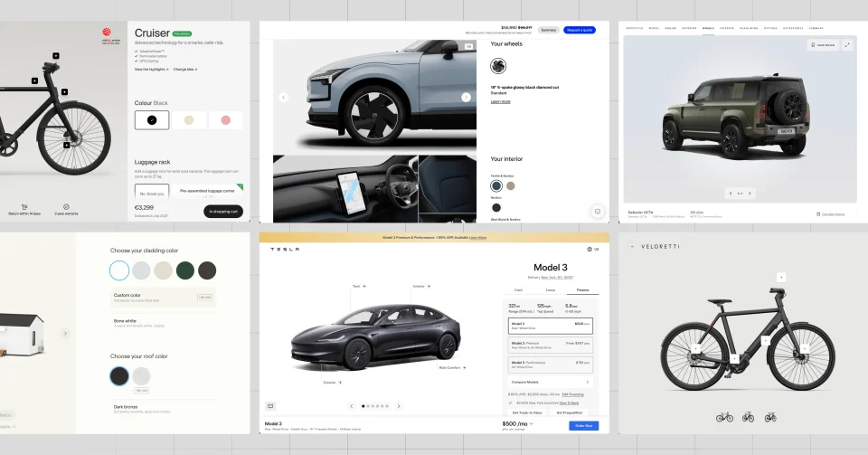Click plus icon beside Tesla Interior label

tap(429, 286)
